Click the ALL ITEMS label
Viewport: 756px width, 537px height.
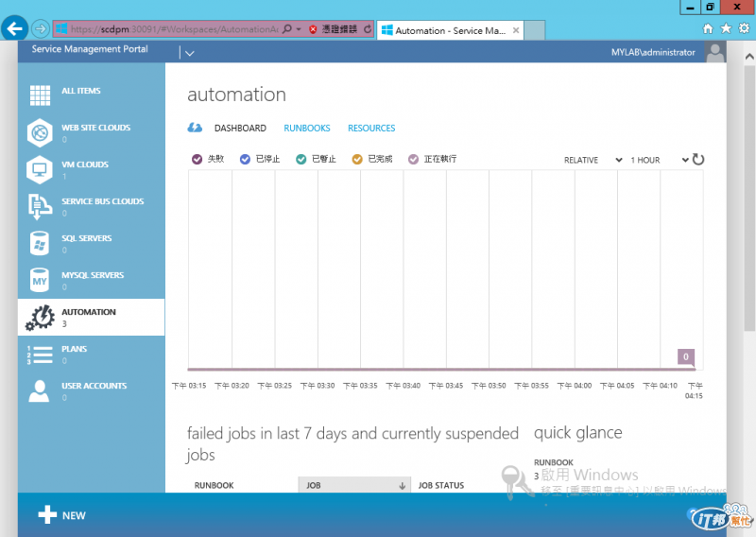click(81, 91)
